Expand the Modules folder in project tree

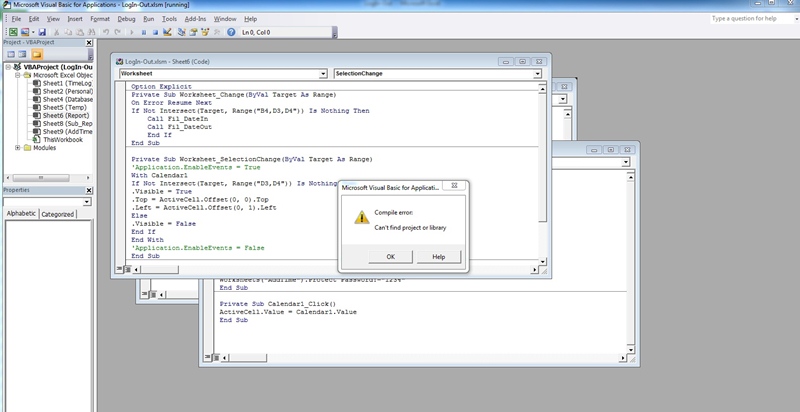pyautogui.click(x=18, y=147)
